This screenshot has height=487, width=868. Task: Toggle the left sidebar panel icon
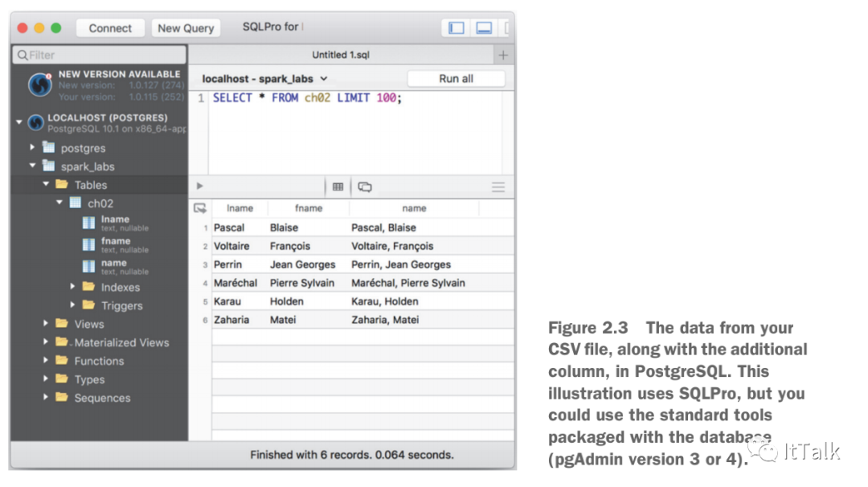(457, 27)
